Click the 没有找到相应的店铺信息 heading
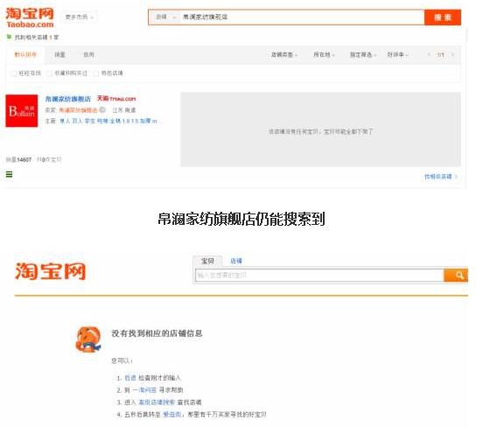 157,333
